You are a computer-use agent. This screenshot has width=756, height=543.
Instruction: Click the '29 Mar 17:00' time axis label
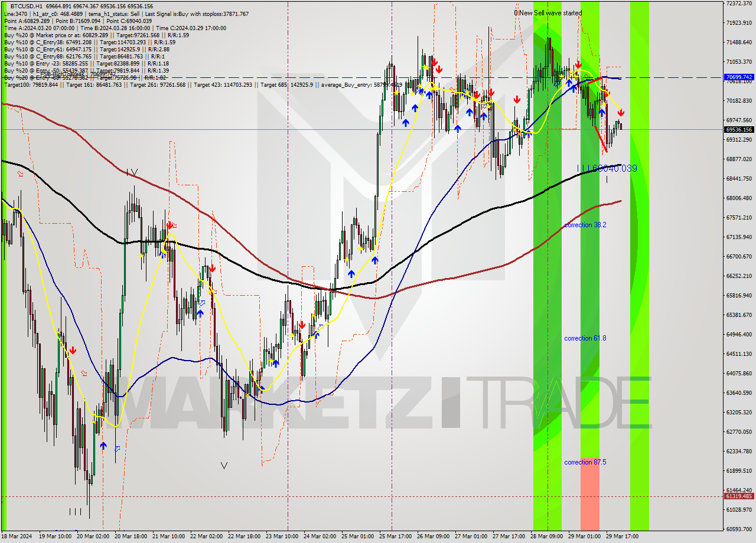tap(622, 537)
